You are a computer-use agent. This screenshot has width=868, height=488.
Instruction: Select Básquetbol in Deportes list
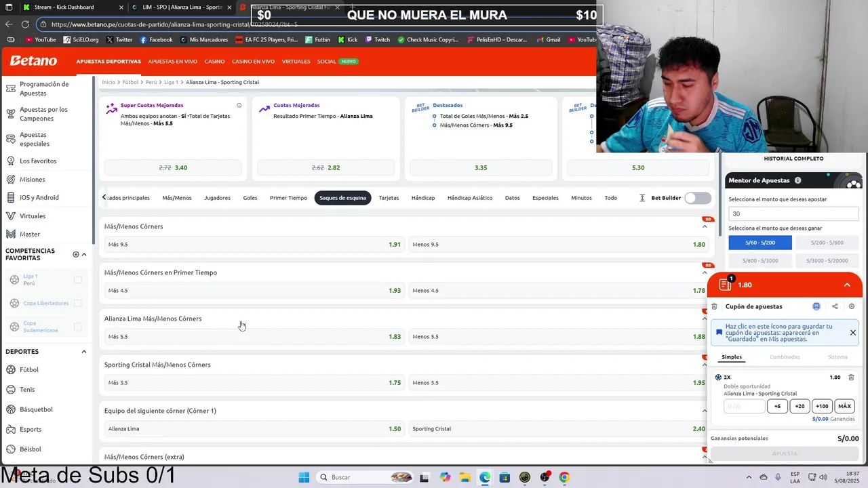(36, 409)
